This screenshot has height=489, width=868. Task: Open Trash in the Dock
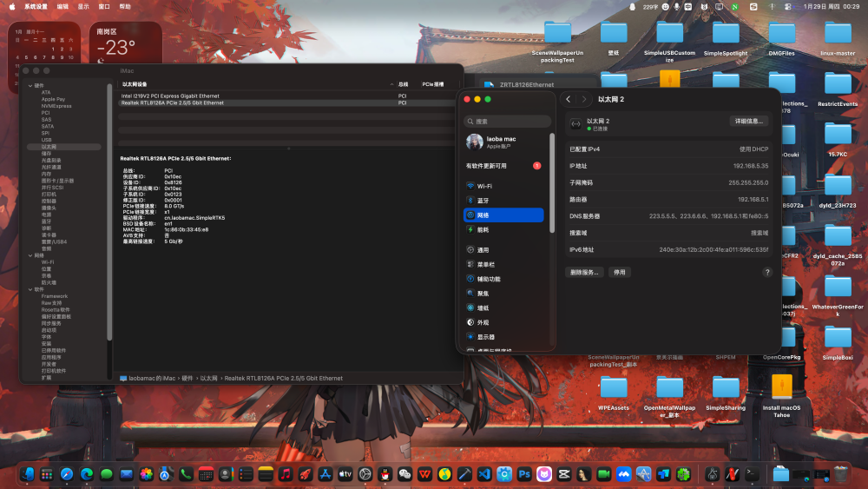tap(841, 474)
